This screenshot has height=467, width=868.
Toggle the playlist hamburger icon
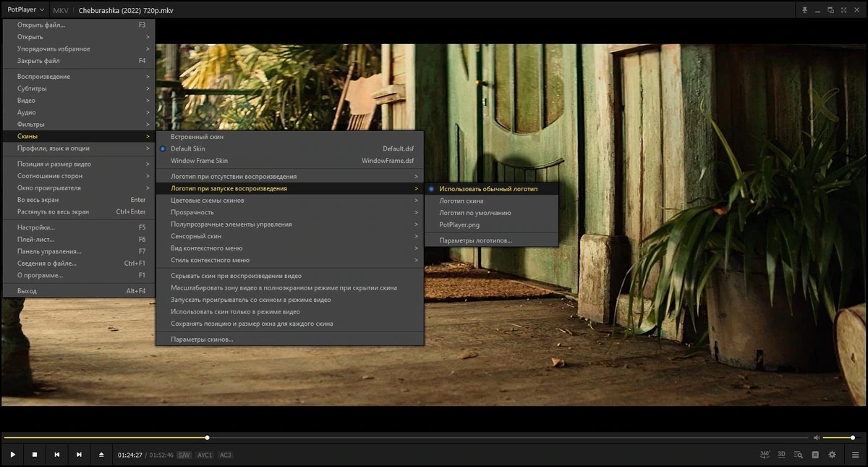856,455
